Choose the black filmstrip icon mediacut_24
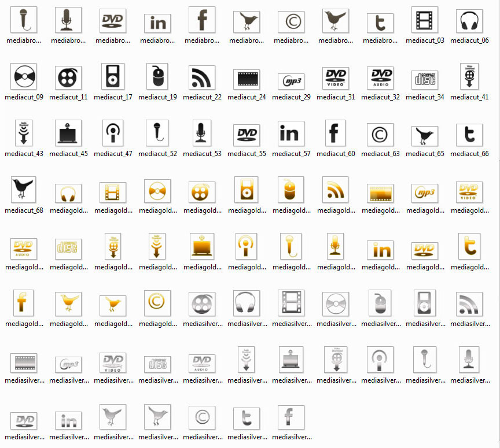Screen dimensions: 500x448 pyautogui.click(x=247, y=79)
